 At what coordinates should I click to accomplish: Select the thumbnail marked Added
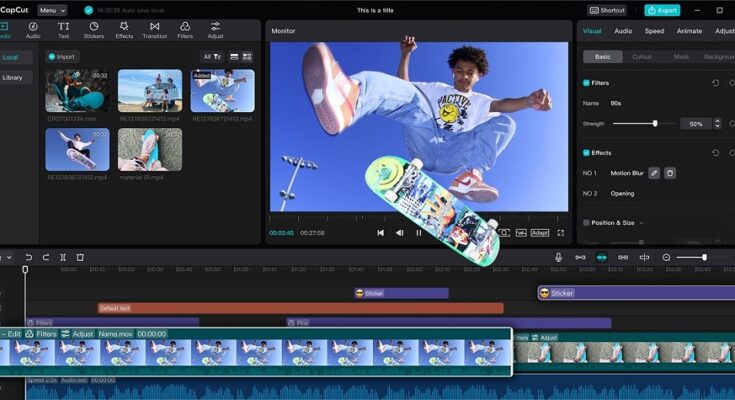tap(223, 91)
